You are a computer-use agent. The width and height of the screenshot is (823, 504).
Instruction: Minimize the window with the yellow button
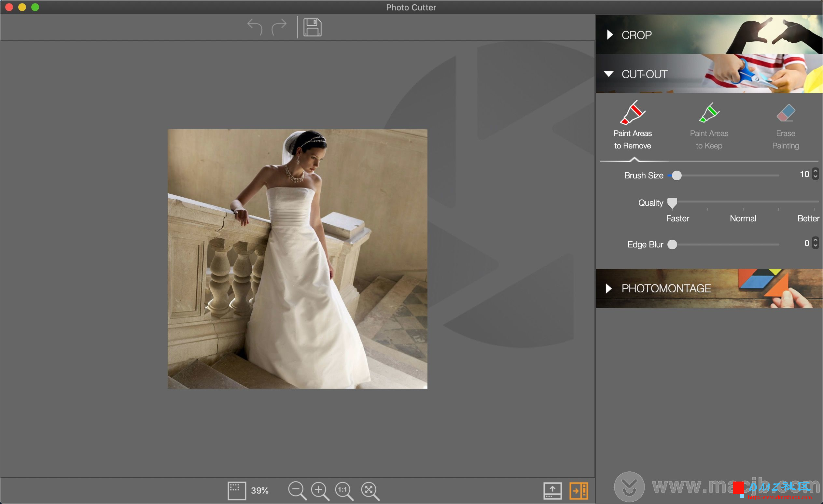click(x=22, y=7)
